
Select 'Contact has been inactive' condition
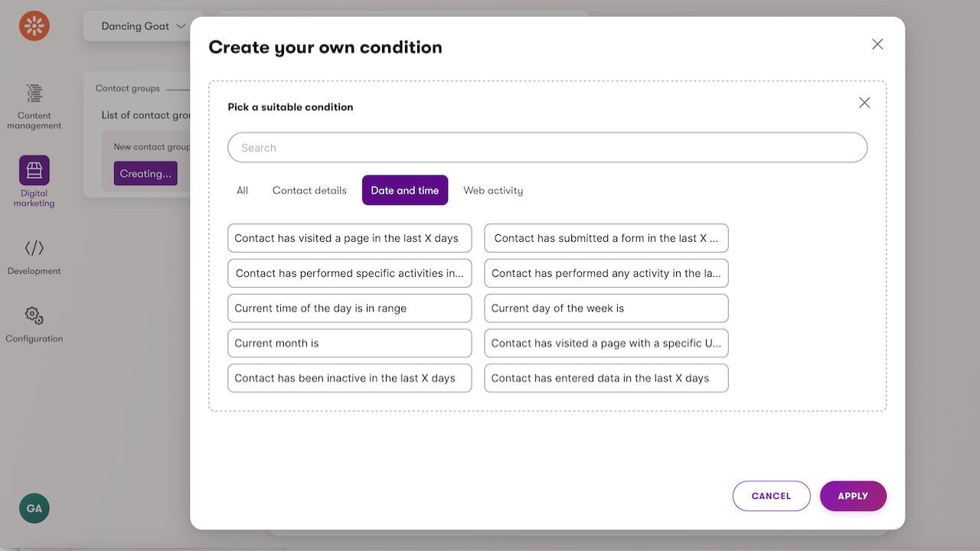350,378
